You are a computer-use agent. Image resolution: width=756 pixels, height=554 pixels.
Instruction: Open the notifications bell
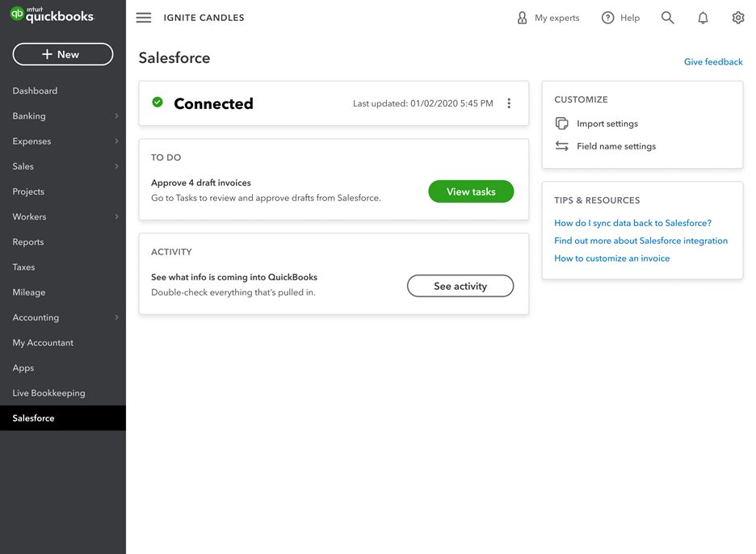(x=703, y=18)
